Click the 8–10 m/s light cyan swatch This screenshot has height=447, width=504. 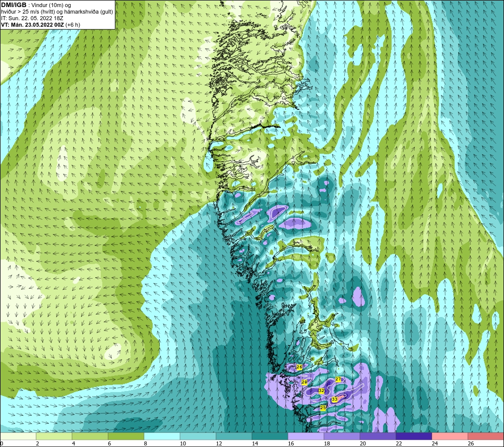(162, 436)
